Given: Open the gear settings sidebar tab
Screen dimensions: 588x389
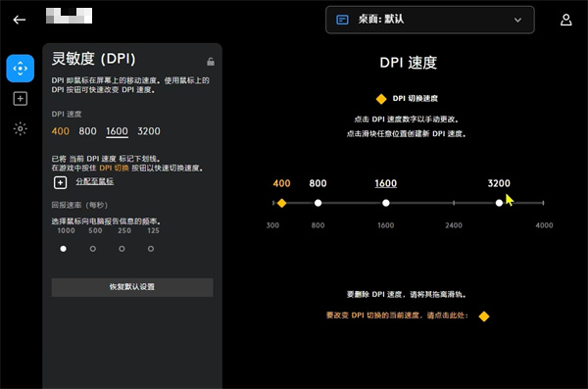Looking at the screenshot, I should 21,129.
